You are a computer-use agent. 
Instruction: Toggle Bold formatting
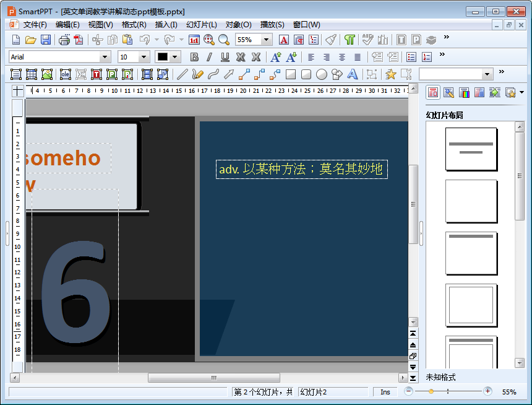[194, 57]
